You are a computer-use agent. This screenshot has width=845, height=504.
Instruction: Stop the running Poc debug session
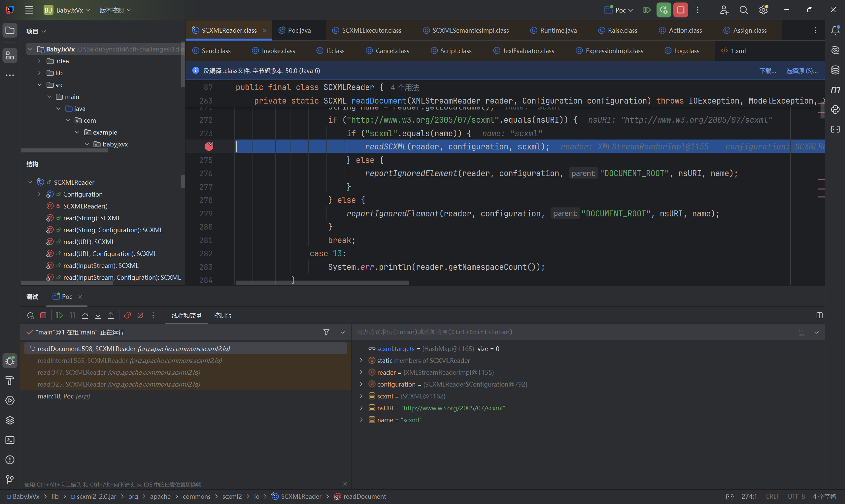681,10
